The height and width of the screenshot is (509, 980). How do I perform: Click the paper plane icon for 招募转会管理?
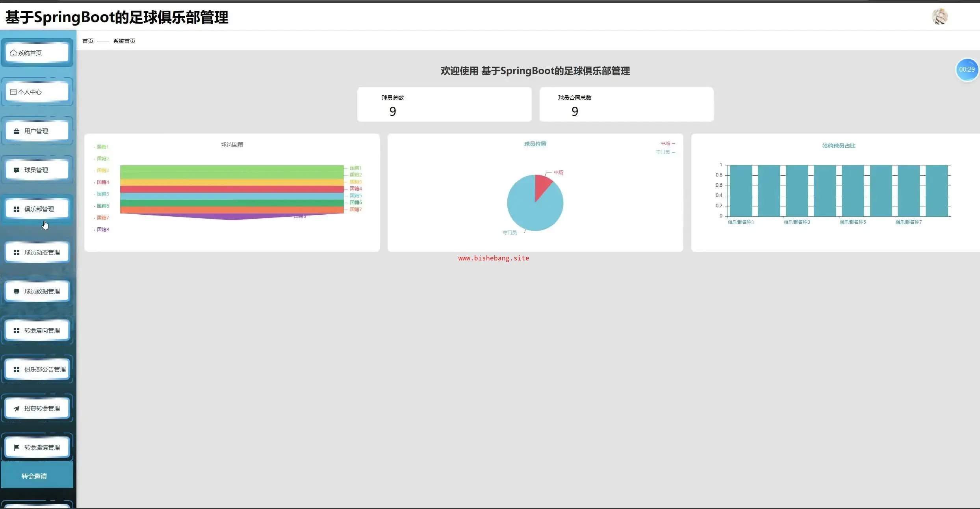click(17, 409)
